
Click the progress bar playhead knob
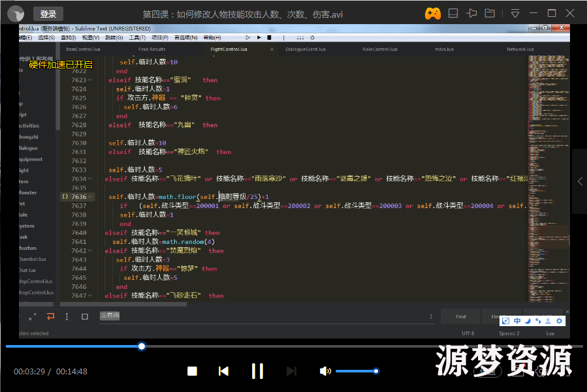pos(142,346)
